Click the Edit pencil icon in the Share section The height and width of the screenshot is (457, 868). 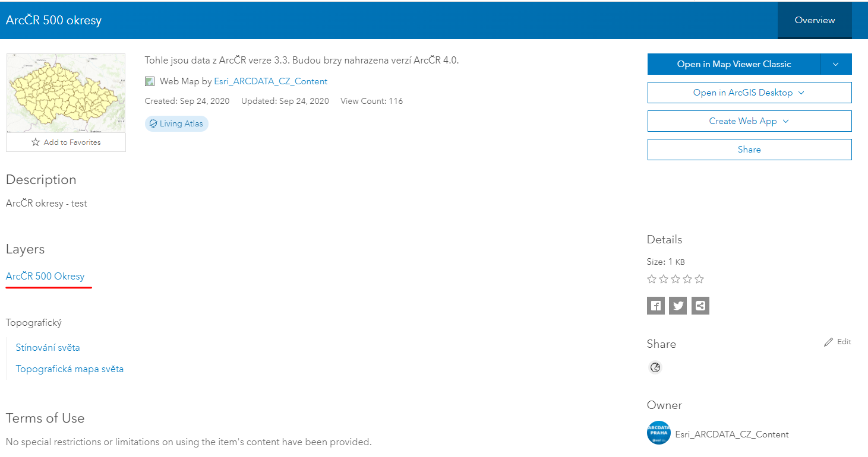pyautogui.click(x=829, y=342)
